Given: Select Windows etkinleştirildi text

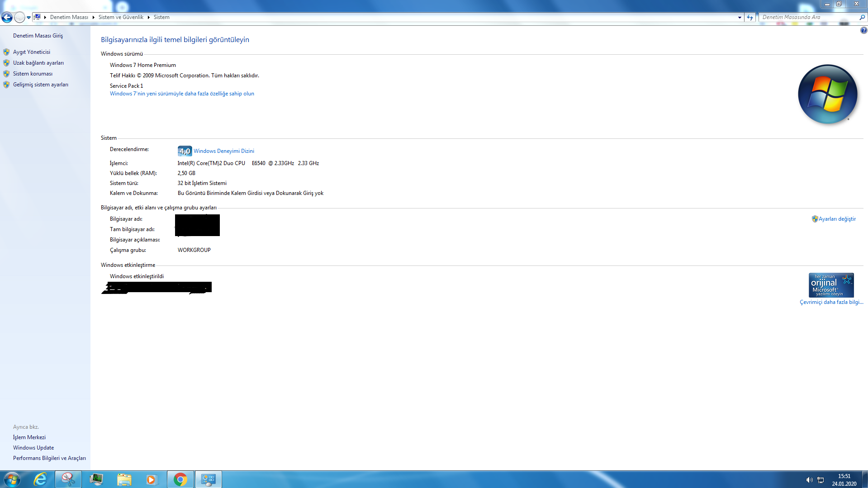Looking at the screenshot, I should 137,276.
